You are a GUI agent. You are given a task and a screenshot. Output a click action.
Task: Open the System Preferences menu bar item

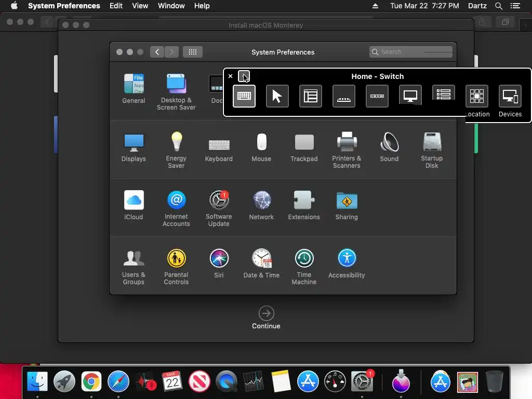click(x=64, y=6)
